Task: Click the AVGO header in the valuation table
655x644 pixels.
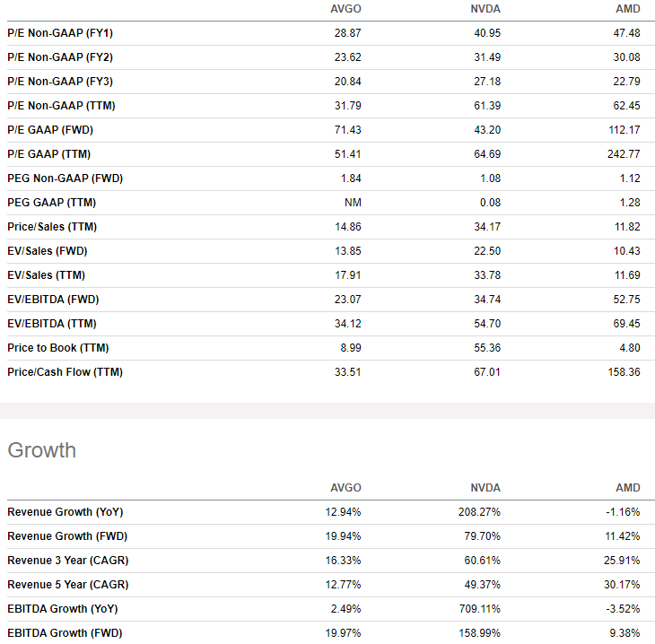Action: click(345, 10)
